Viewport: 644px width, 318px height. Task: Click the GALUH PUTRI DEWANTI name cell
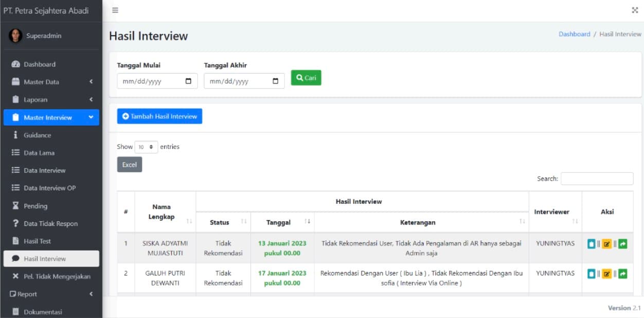click(165, 278)
